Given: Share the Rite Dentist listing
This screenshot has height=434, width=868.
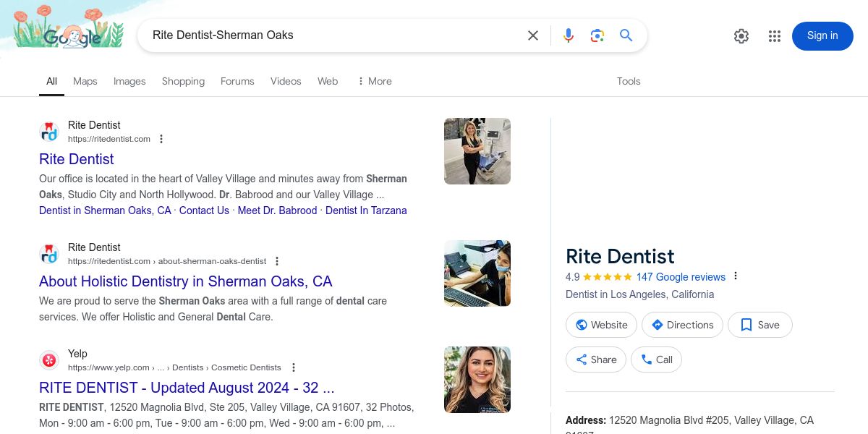Looking at the screenshot, I should (596, 359).
